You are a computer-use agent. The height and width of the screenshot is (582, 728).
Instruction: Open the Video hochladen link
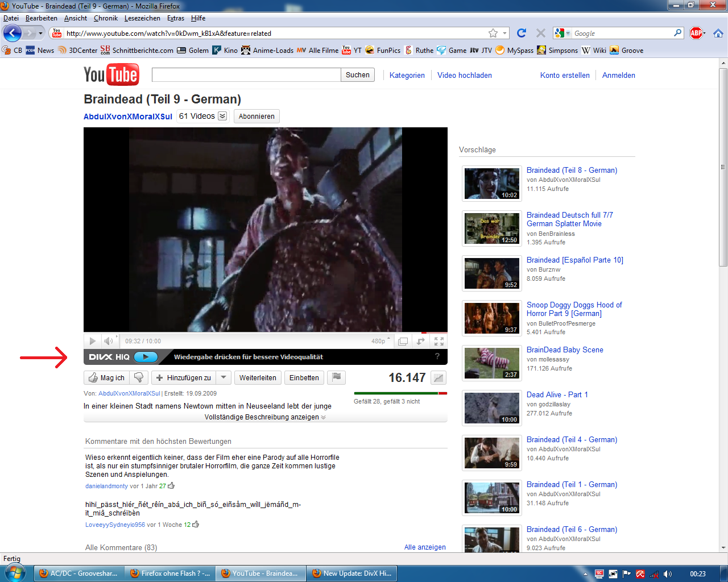click(465, 75)
